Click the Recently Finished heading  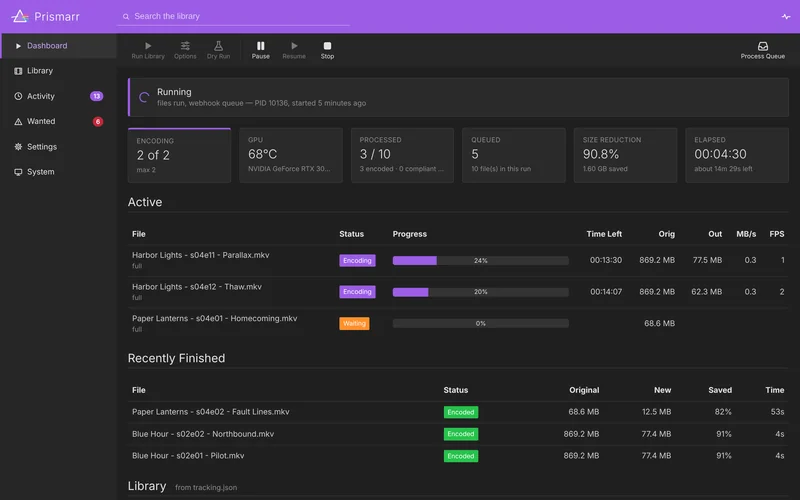coord(177,358)
